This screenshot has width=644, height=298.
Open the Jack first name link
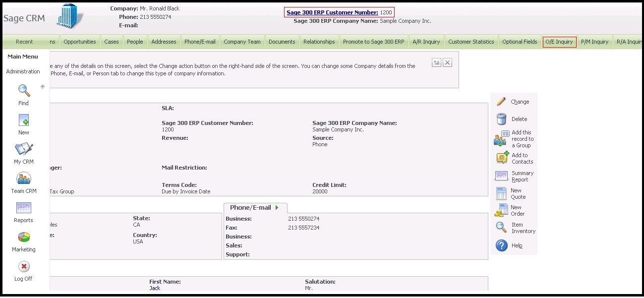(x=155, y=288)
